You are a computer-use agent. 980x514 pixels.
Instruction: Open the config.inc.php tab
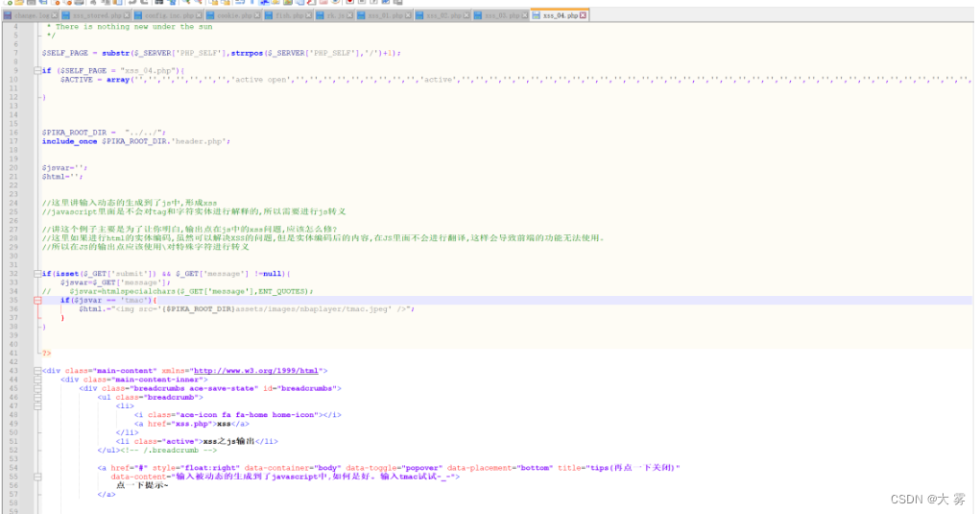[169, 15]
